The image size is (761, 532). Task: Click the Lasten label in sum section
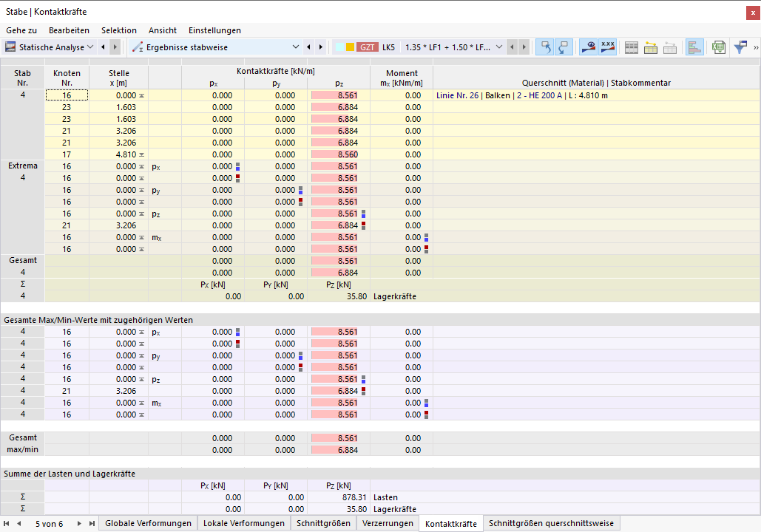(385, 497)
